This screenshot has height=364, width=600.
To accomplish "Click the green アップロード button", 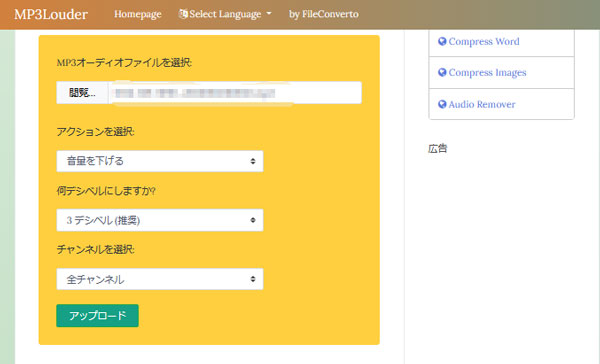I will click(x=98, y=315).
